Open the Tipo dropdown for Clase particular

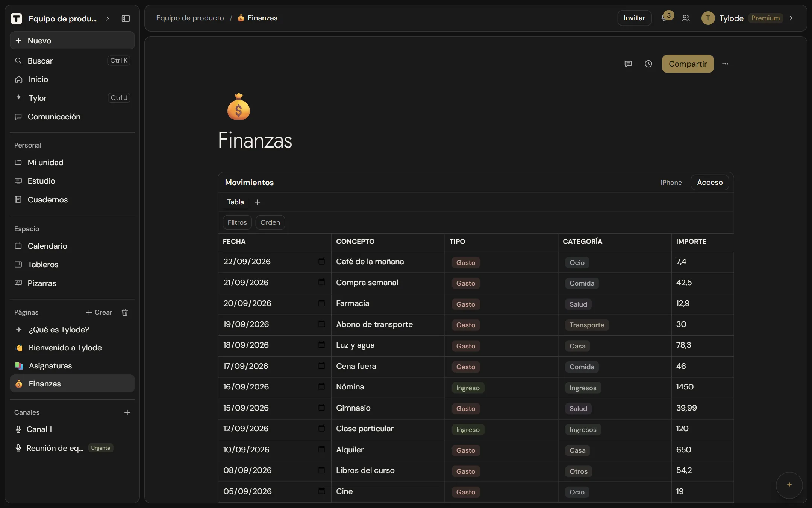(x=468, y=430)
